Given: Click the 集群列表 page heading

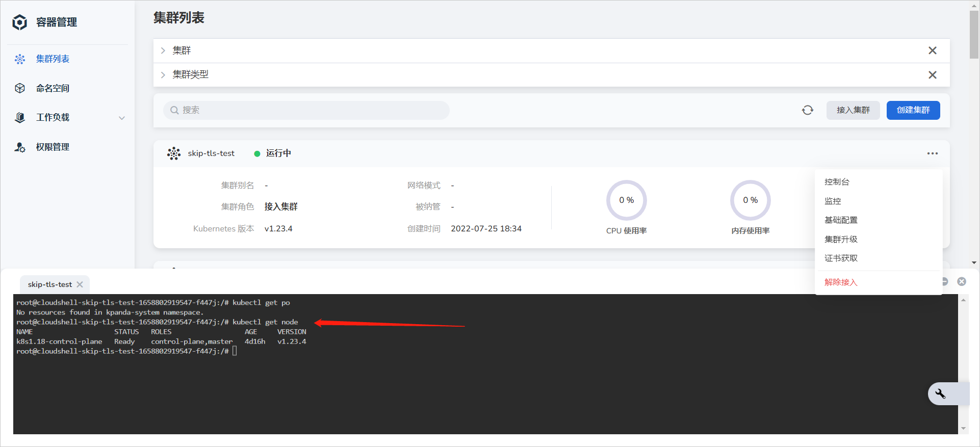Looking at the screenshot, I should [x=179, y=18].
